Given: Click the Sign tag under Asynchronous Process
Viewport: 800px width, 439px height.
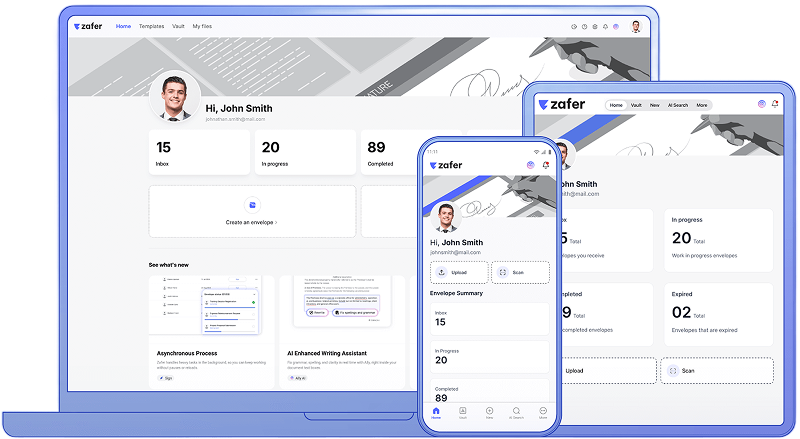Looking at the screenshot, I should click(x=165, y=378).
